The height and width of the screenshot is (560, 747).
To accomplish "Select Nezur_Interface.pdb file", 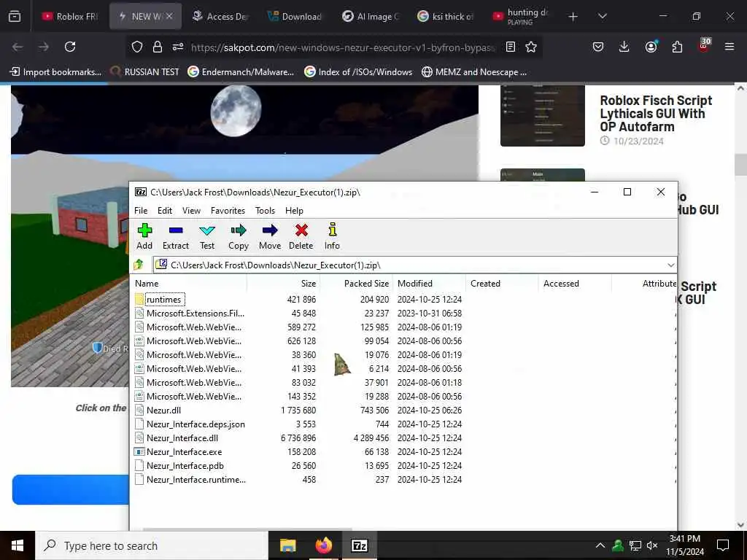I will [185, 465].
